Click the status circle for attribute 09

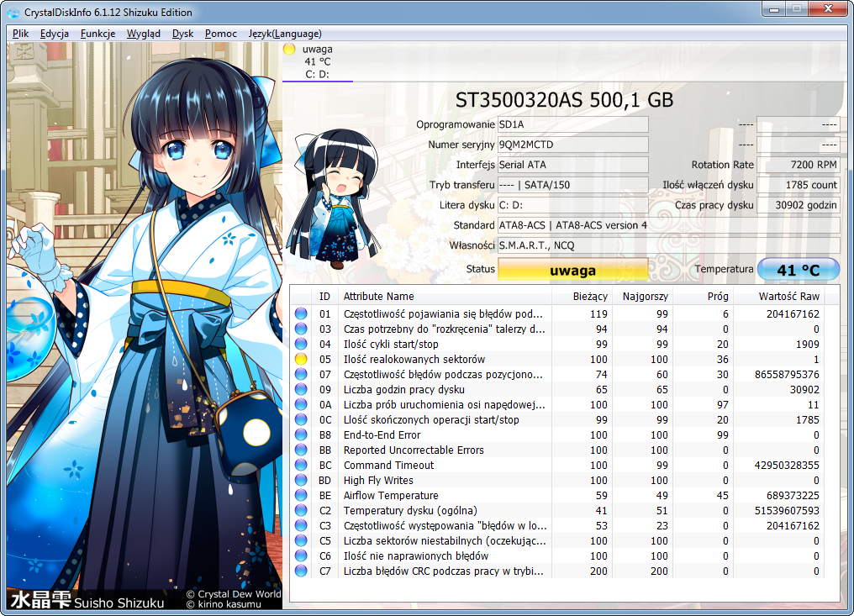click(301, 389)
